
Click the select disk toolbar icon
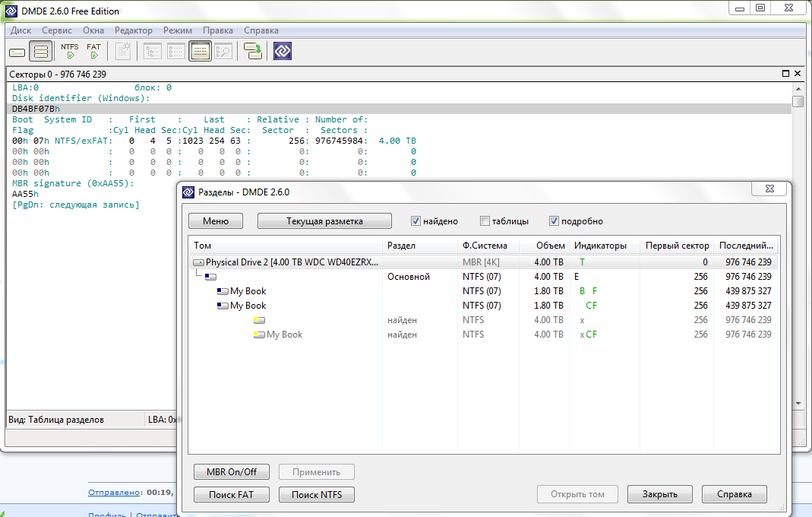point(17,52)
